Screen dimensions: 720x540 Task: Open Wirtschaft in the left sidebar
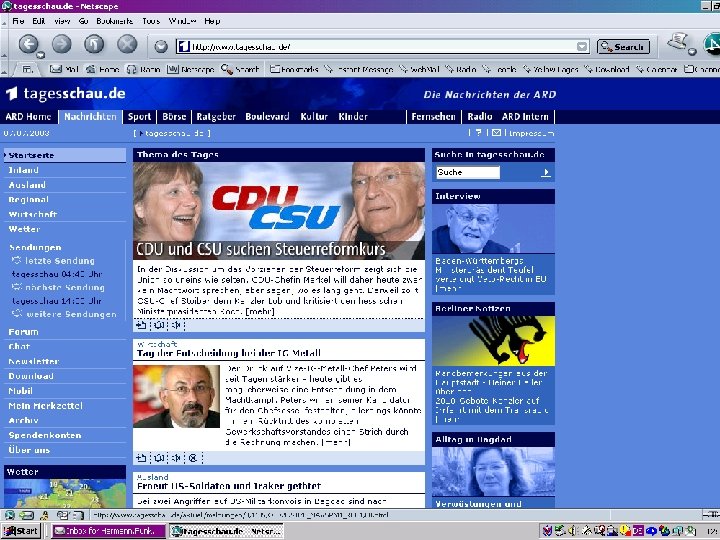point(33,214)
